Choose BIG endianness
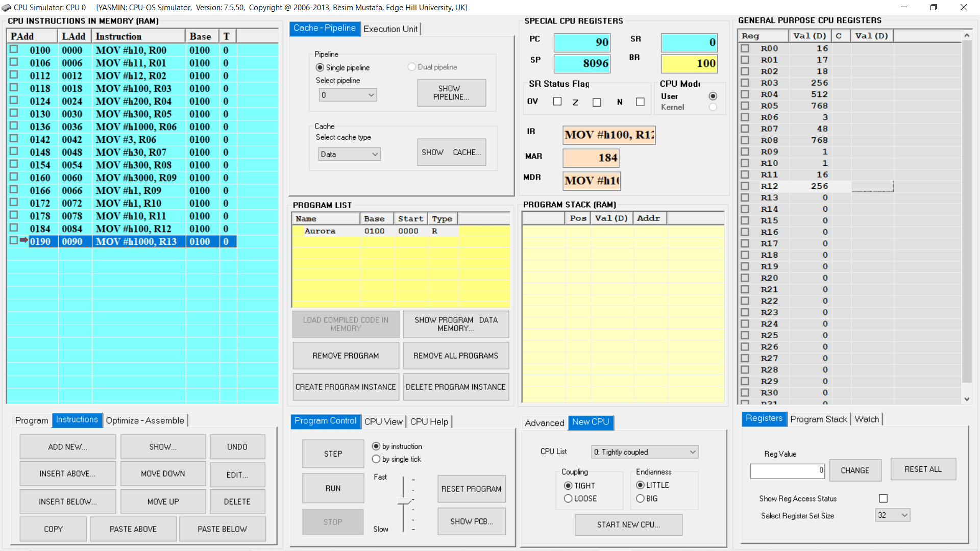Screen dimensions: 980x551 coord(640,498)
